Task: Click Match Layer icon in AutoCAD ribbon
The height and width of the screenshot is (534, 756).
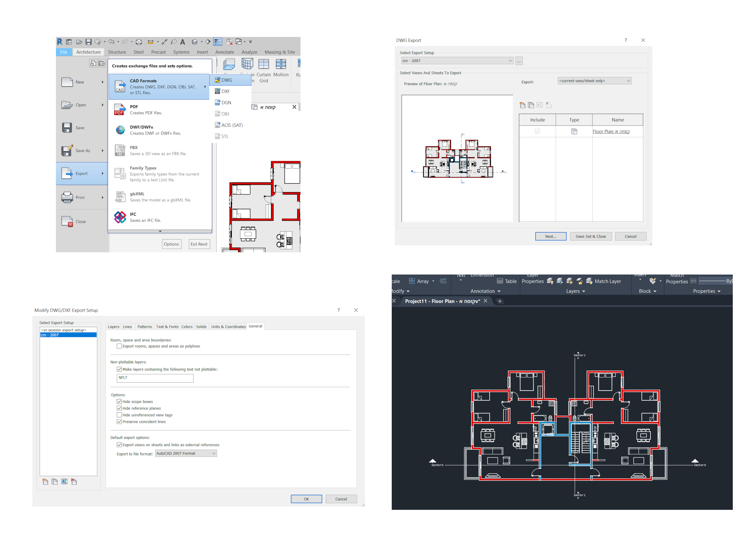Action: (589, 281)
